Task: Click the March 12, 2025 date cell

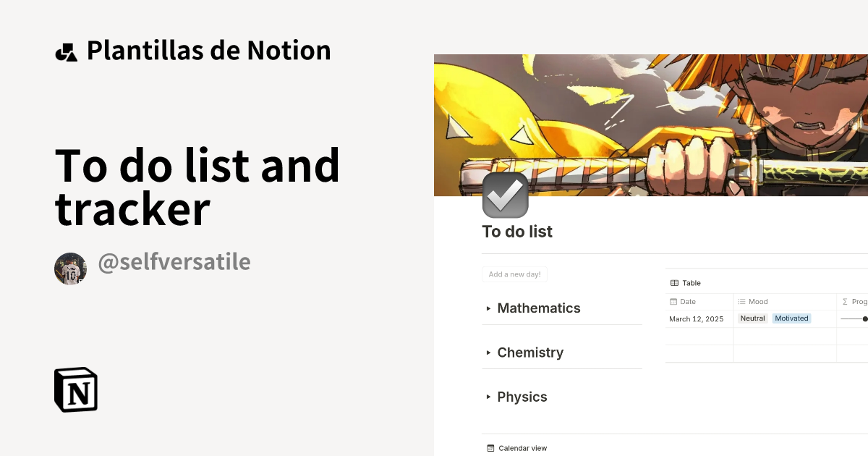Action: coord(694,318)
